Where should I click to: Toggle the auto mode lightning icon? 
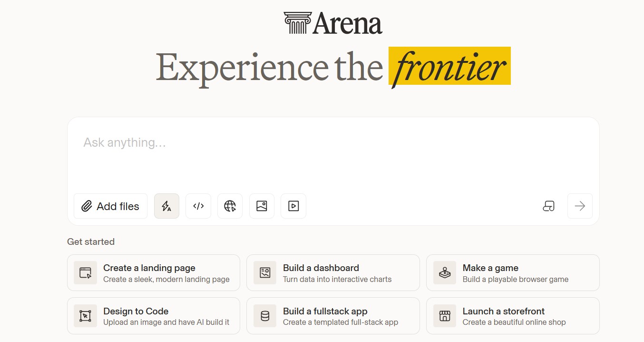click(x=166, y=206)
